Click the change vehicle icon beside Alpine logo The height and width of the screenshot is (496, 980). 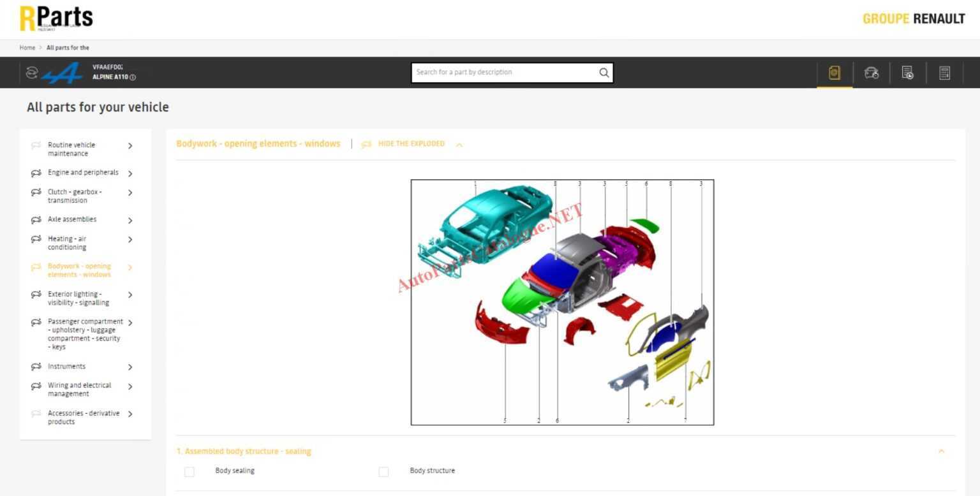[32, 73]
